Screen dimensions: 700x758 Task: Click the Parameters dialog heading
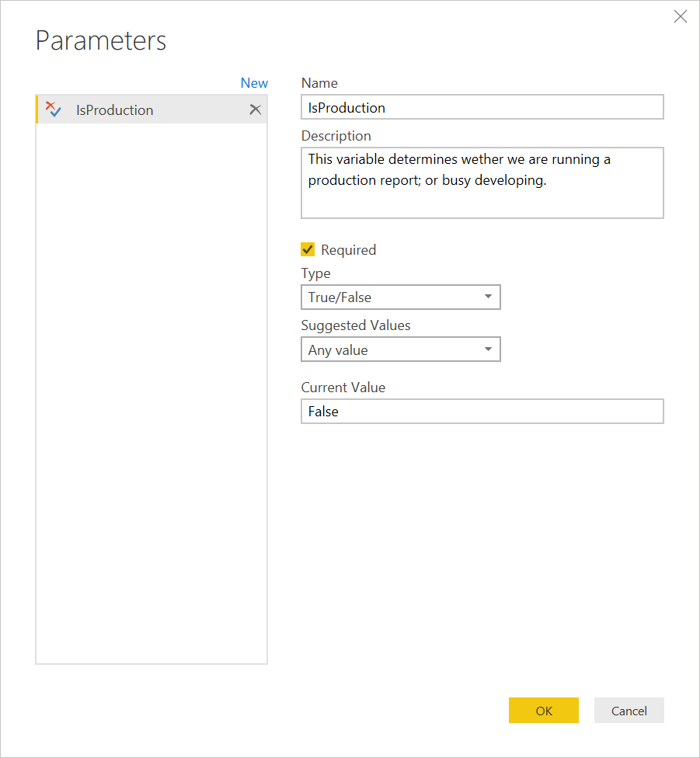click(x=100, y=40)
